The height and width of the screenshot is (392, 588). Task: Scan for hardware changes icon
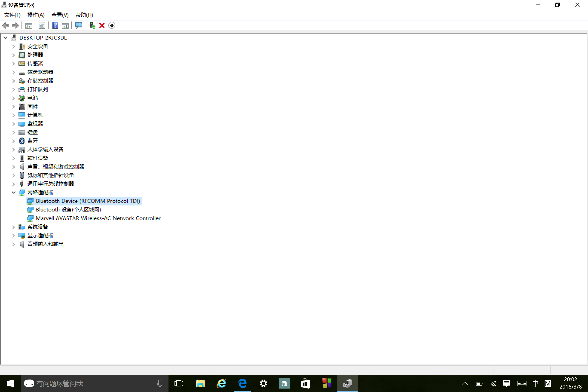point(78,26)
